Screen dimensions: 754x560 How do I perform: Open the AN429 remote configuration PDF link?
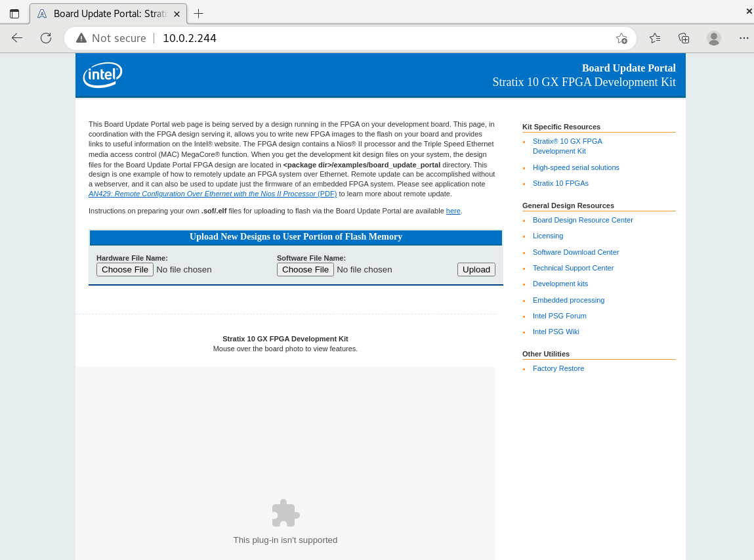click(212, 194)
